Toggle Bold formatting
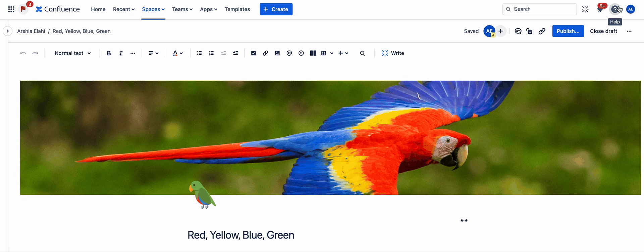Viewport: 644px width, 252px height. (x=109, y=53)
